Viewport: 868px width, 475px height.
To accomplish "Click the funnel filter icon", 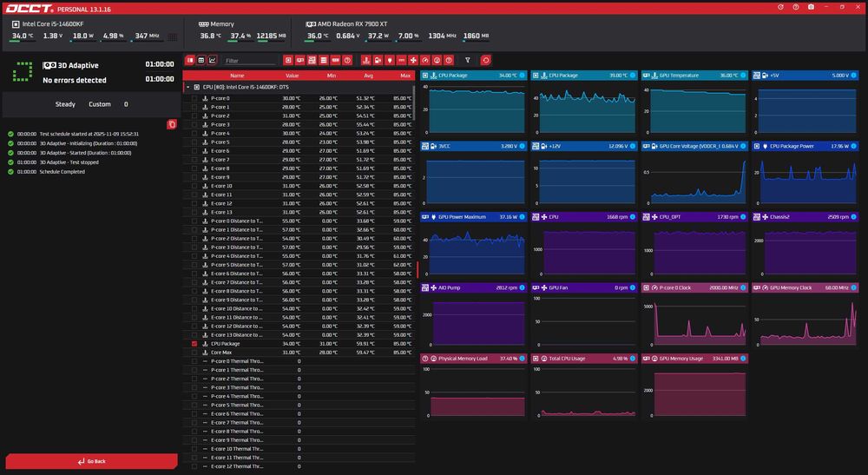I will click(467, 61).
